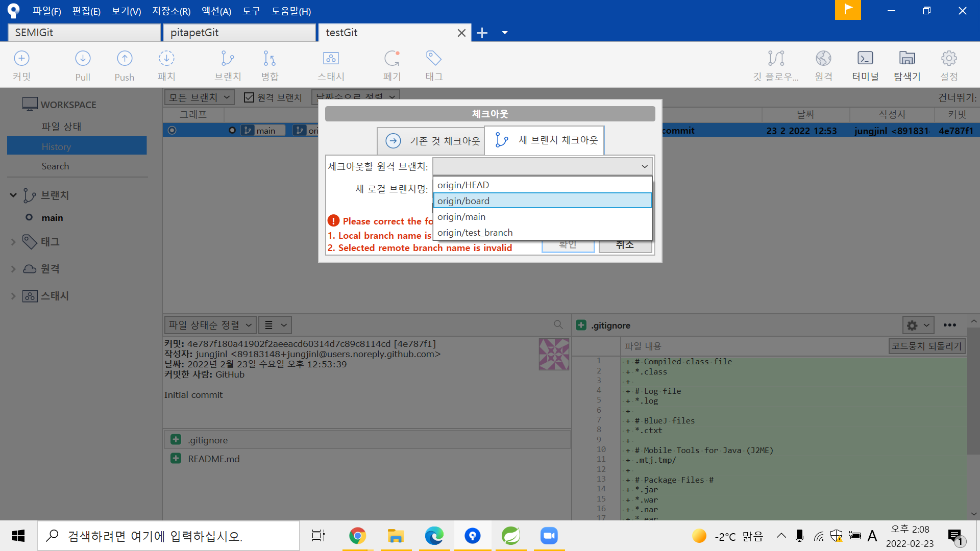Collapse the 브랜치 tree section
This screenshot has width=980, height=551.
(13, 195)
